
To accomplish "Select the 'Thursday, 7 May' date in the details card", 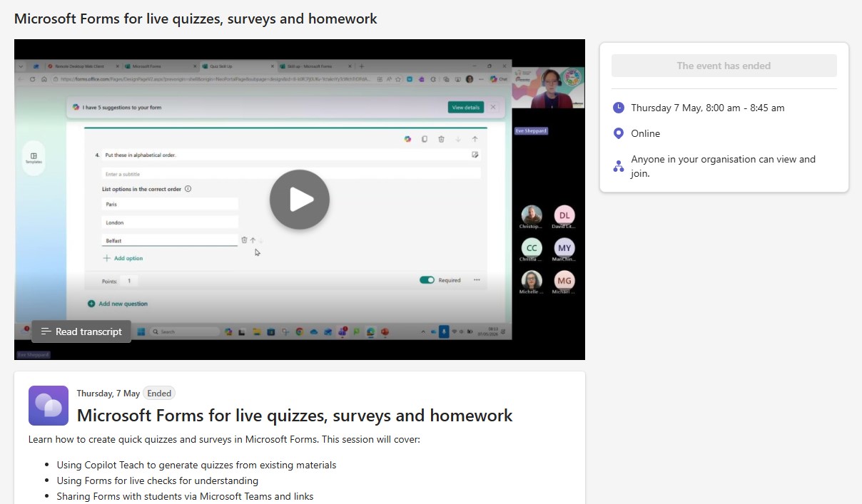I will point(108,394).
